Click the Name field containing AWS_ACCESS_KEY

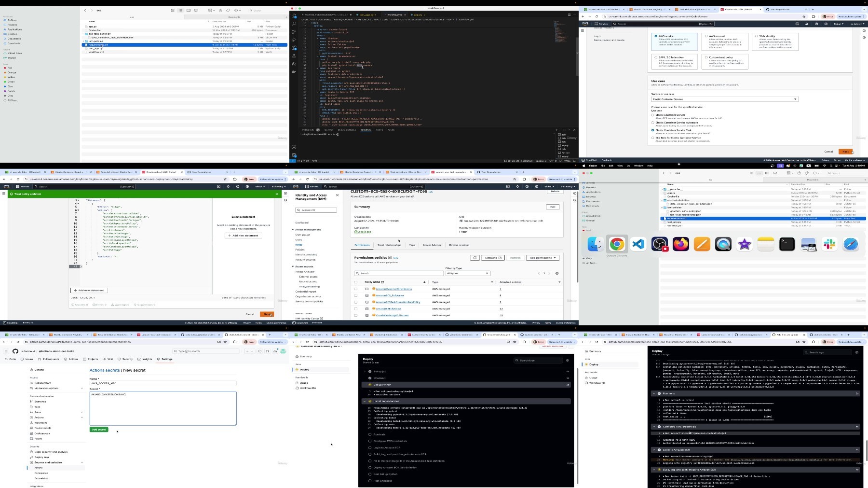point(163,383)
